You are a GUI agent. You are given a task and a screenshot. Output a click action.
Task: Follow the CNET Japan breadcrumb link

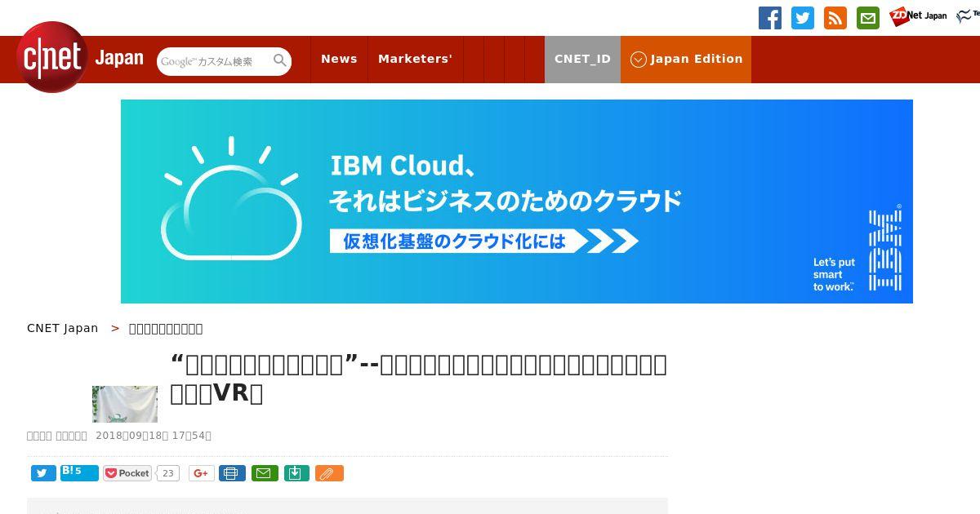[62, 328]
